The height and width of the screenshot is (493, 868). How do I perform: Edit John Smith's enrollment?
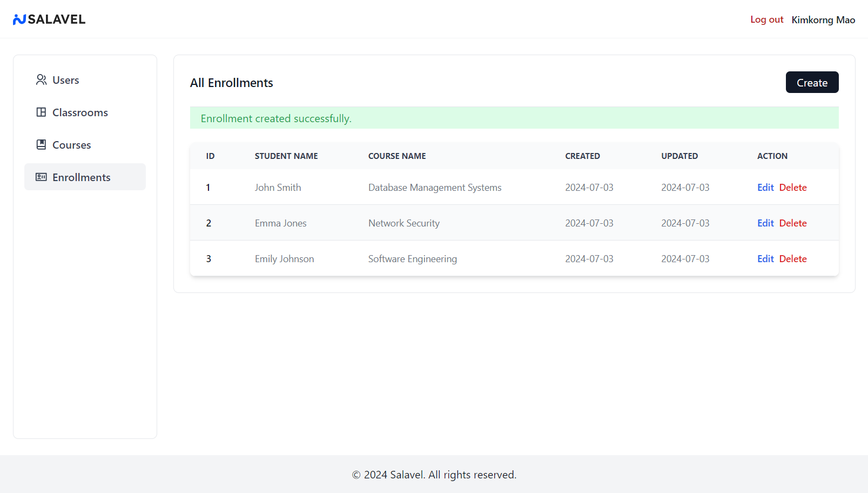pyautogui.click(x=765, y=188)
